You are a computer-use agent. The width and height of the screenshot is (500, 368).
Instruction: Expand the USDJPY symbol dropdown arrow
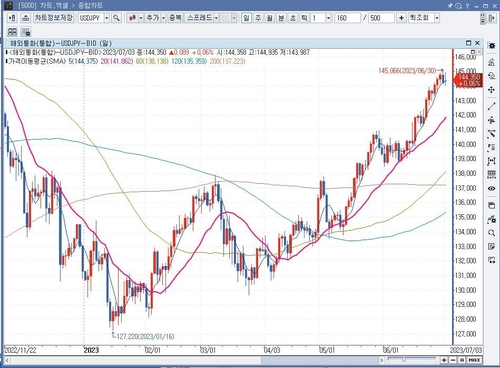tap(107, 18)
